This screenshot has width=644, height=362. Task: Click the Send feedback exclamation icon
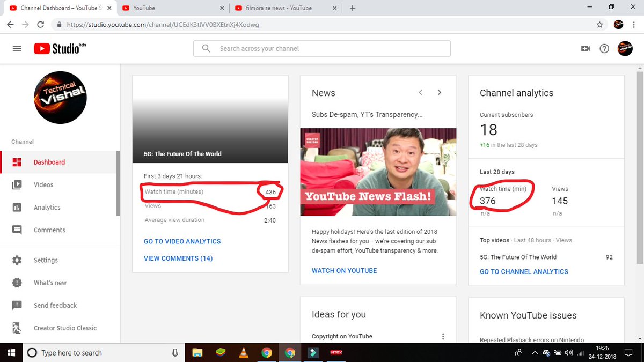pyautogui.click(x=17, y=305)
